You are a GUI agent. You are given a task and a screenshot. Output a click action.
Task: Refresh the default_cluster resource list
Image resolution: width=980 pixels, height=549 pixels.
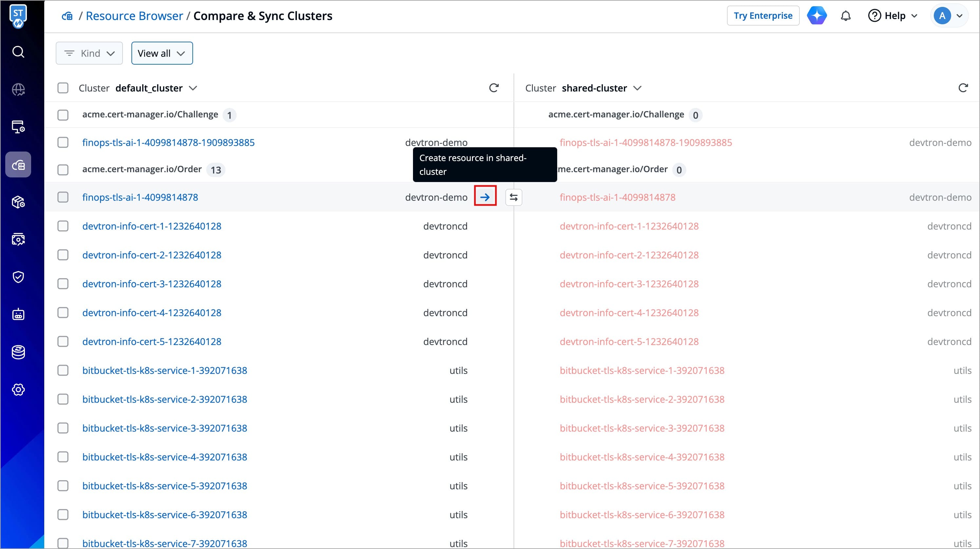pos(494,88)
